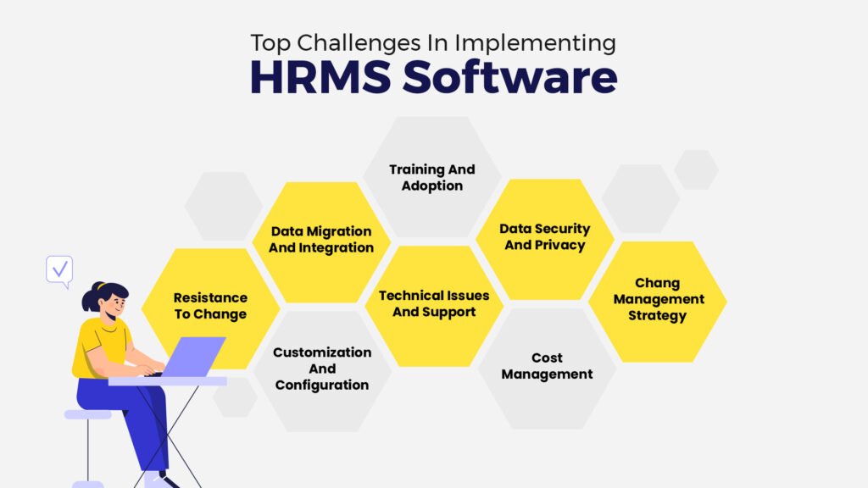Select the Technical Issues And Support hexagon
Screen dimensions: 868x488
coord(435,303)
